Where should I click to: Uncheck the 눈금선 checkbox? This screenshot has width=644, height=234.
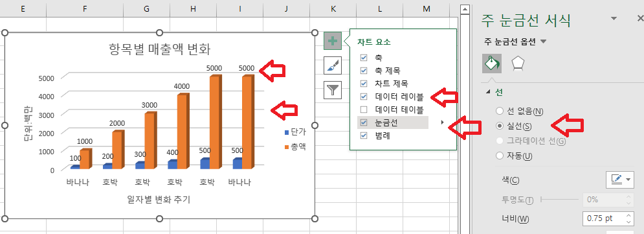coord(364,123)
